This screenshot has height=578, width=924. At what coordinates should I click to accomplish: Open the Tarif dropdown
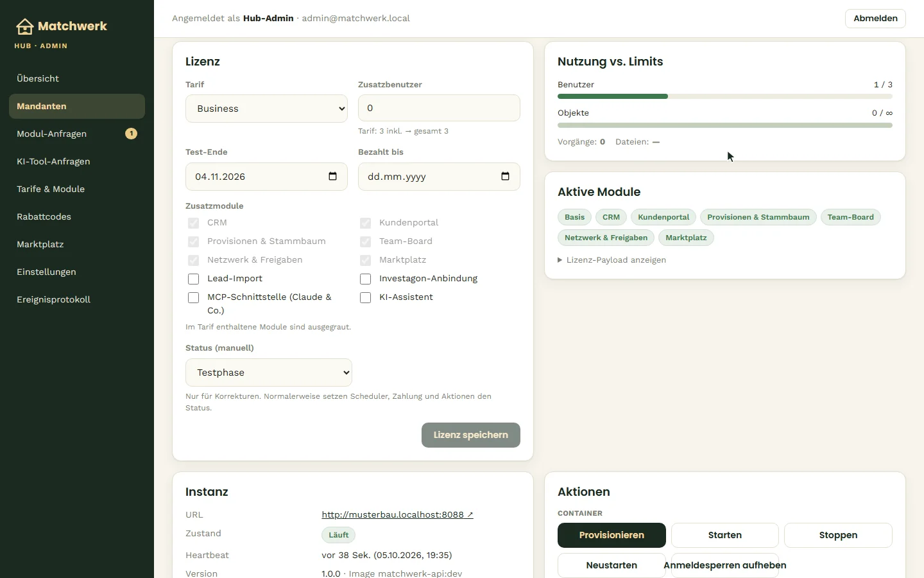coord(266,109)
